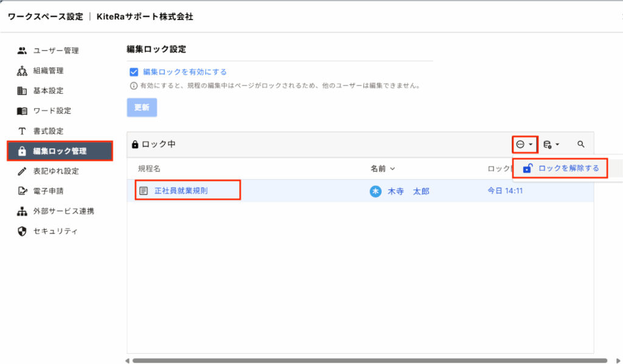
Task: Click the 組織管理 org chart icon
Action: [x=22, y=70]
